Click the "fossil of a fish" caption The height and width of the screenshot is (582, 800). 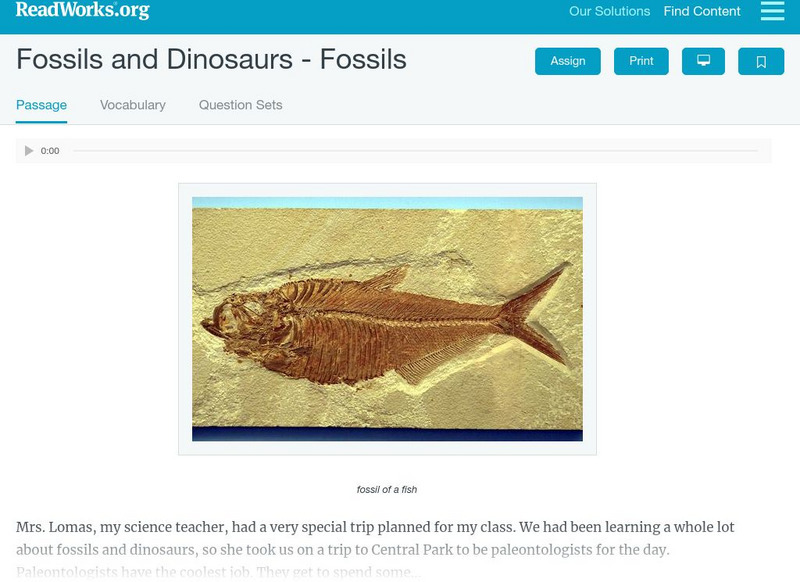[x=387, y=490]
